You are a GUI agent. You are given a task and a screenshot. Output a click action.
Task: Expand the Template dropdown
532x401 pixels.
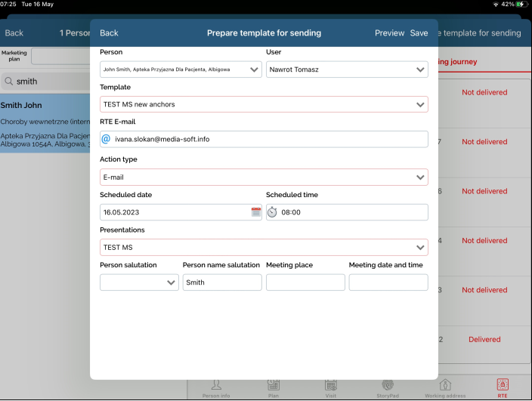[264, 104]
